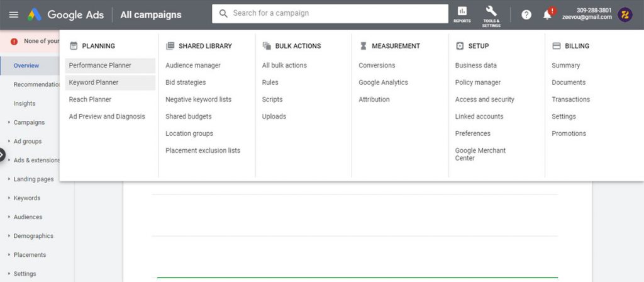Click the red alert error icon
The width and height of the screenshot is (644, 282).
click(14, 42)
